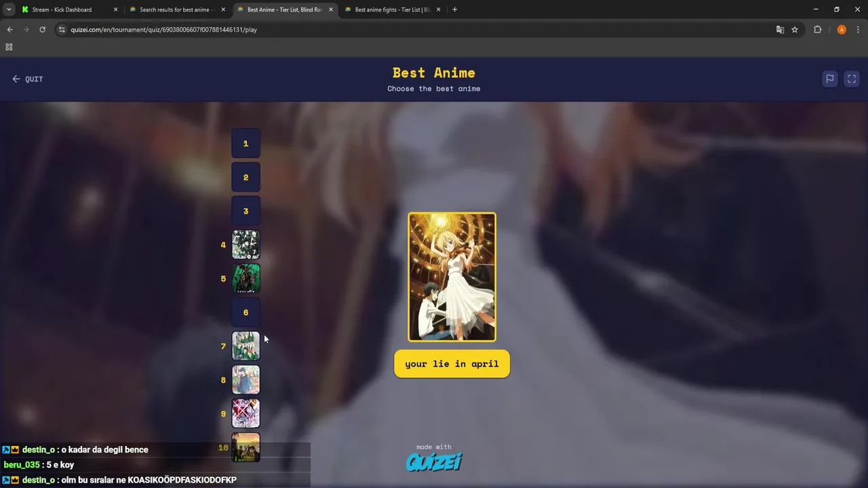Viewport: 868px width, 488px height.
Task: Click chat message 'o kadar da degil bence'
Action: click(104, 449)
